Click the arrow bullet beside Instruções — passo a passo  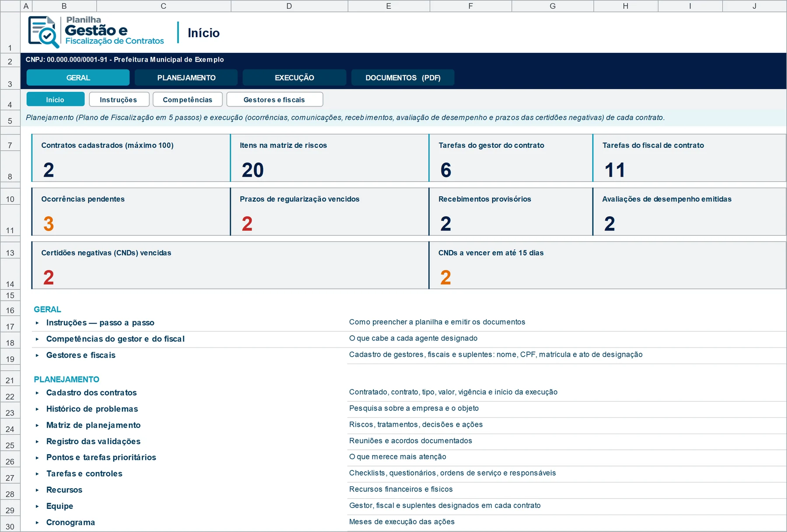point(37,323)
